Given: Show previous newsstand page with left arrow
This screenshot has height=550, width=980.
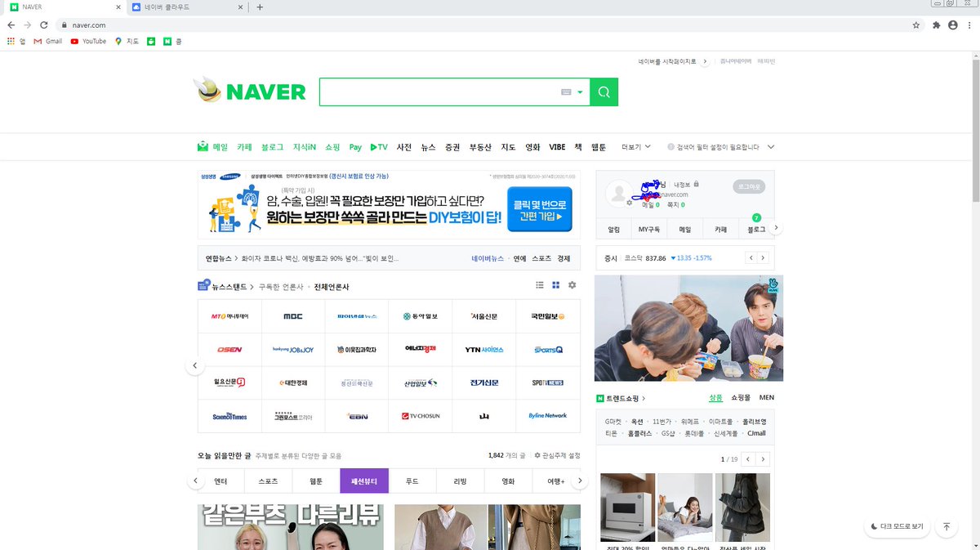Looking at the screenshot, I should coord(194,365).
